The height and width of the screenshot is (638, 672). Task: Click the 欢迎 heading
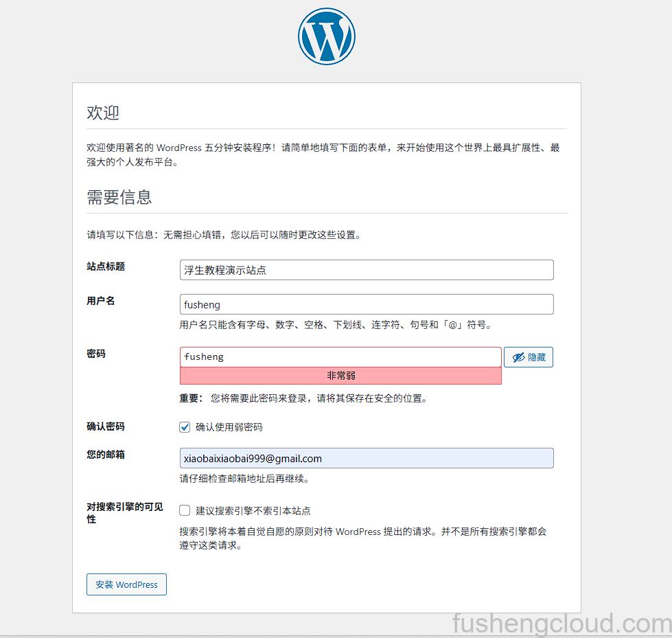coord(103,113)
